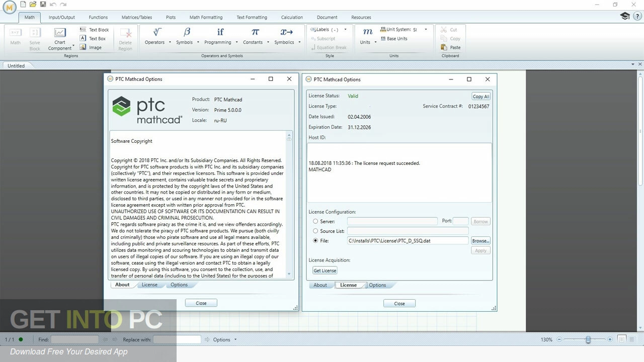Open the Constants pi icon gallery
Image resolution: width=644 pixels, height=362 pixels.
(x=255, y=32)
